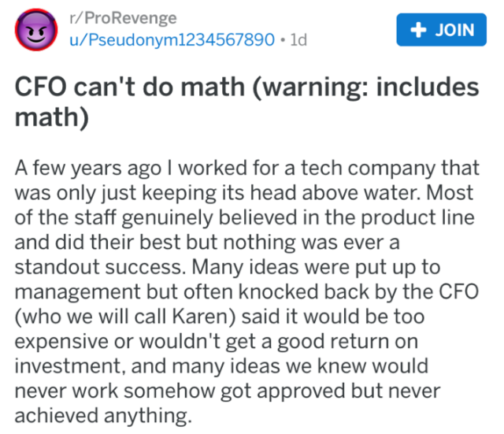The height and width of the screenshot is (434, 504).
Task: Click the purple devil-face subreddit avatar
Action: click(x=36, y=31)
